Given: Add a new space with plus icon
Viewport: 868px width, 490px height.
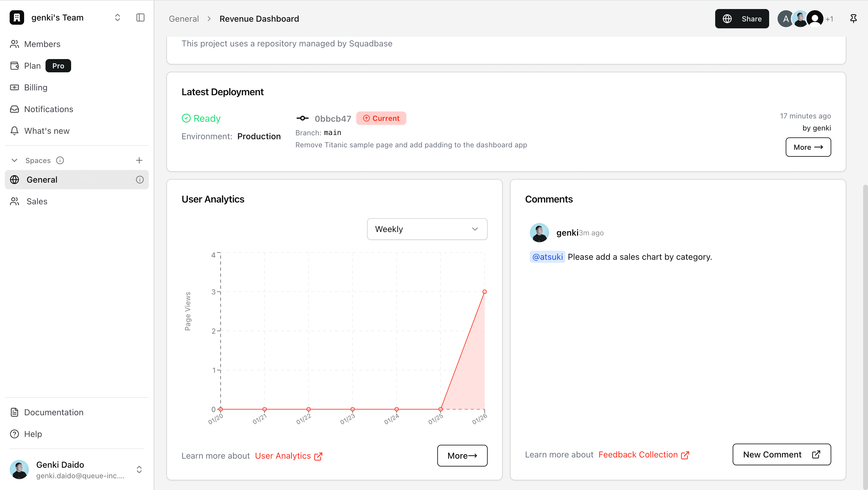Looking at the screenshot, I should (139, 160).
